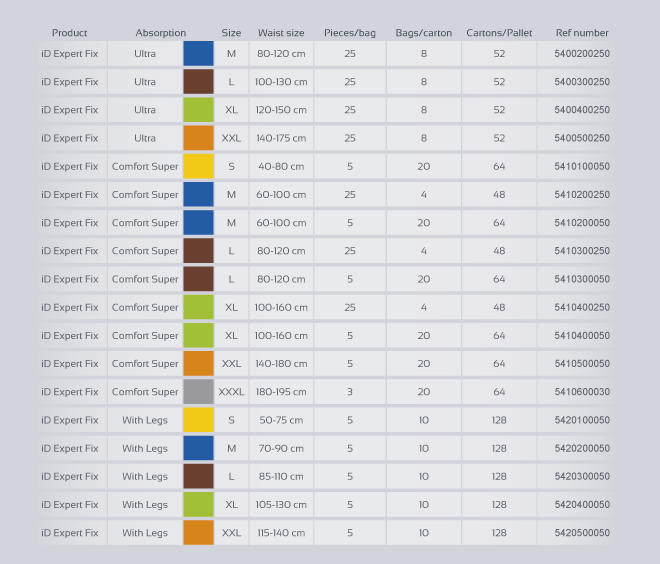Click waist size 85-110 cm
Image resolution: width=660 pixels, height=564 pixels.
(x=281, y=476)
